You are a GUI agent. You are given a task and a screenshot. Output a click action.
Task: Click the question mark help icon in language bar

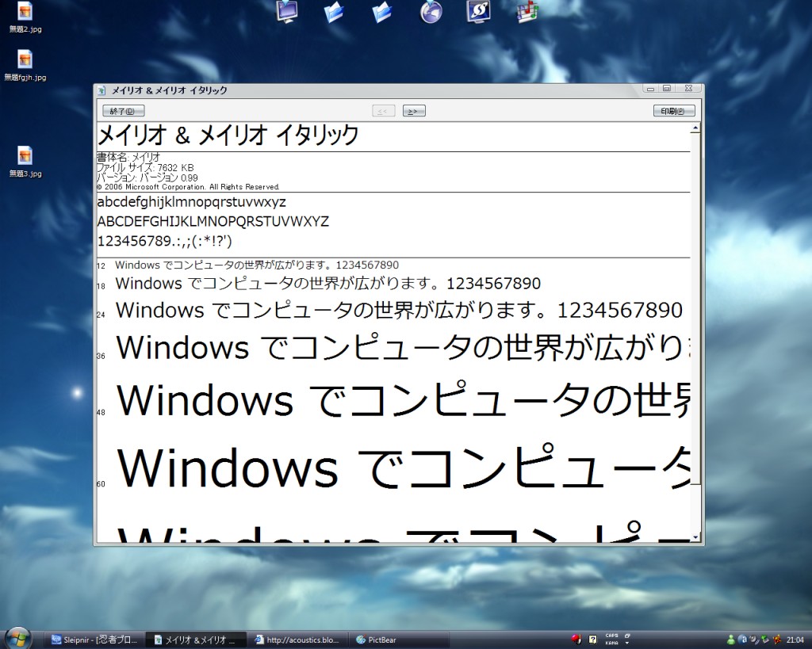click(x=593, y=639)
